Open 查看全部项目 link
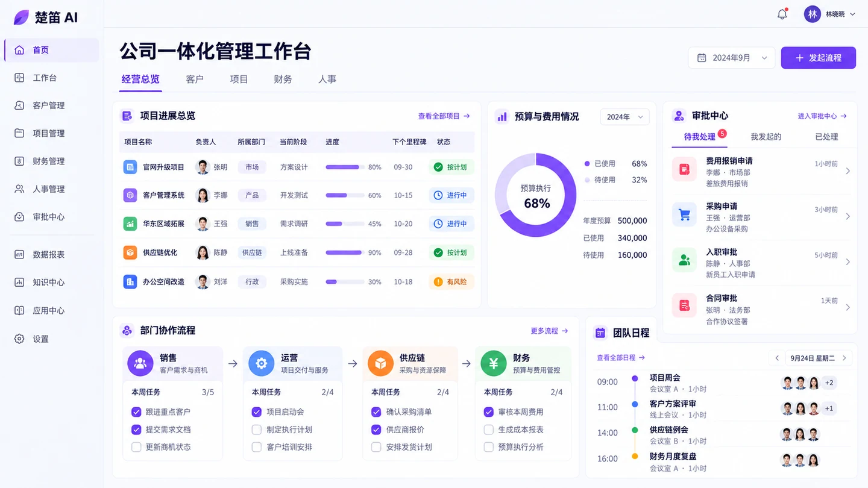 point(444,116)
